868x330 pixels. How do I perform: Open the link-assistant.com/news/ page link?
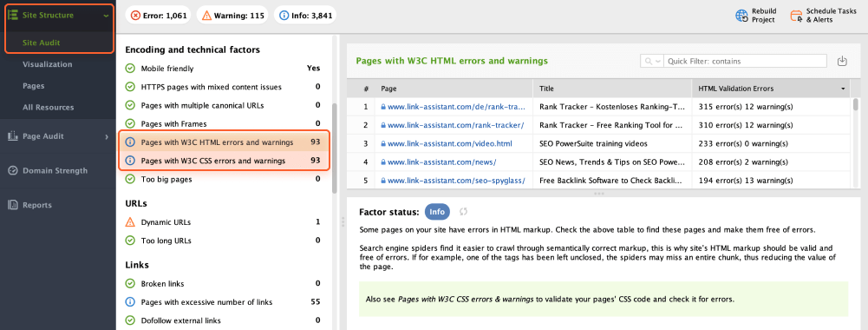441,162
